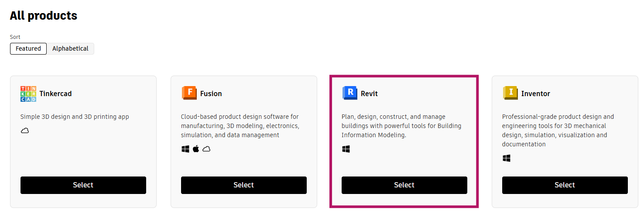This screenshot has width=644, height=218.
Task: Click the Fusion product name
Action: (211, 93)
